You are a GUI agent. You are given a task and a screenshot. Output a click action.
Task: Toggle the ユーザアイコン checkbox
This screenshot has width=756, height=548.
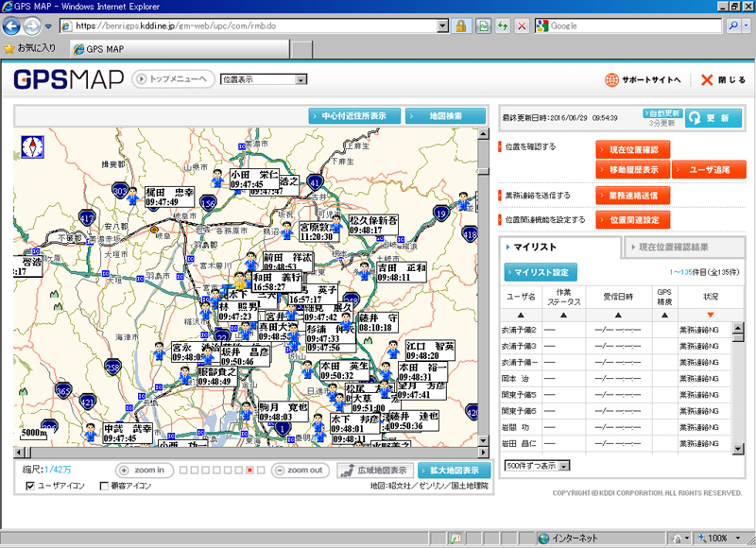tap(30, 486)
